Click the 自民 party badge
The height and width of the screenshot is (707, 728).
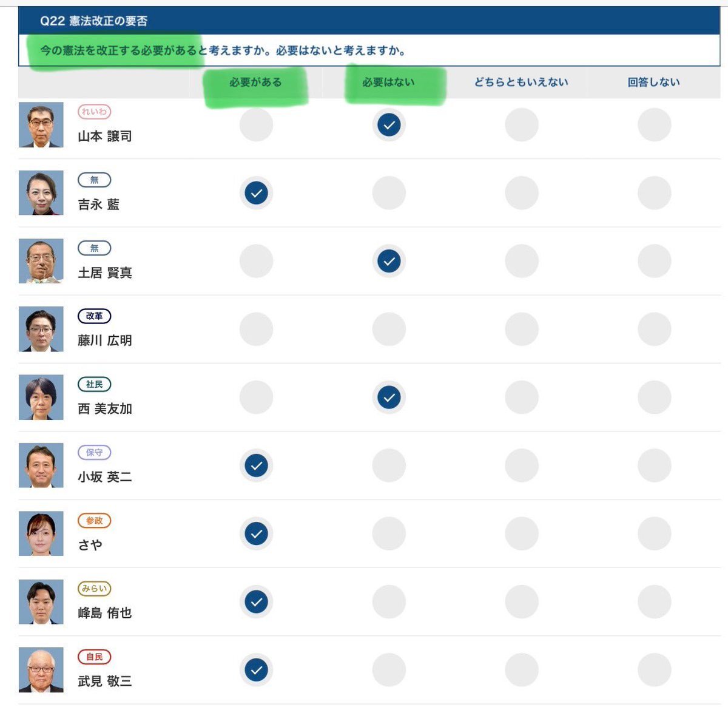click(x=94, y=657)
